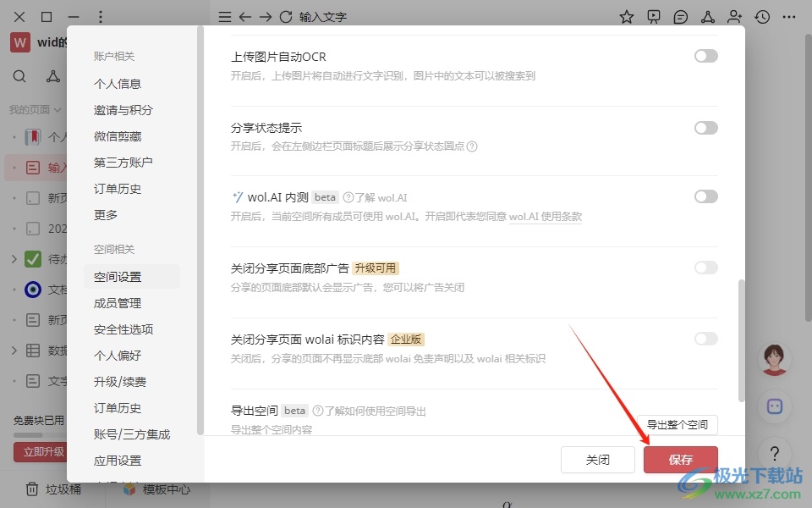
Task: Click the invite member icon
Action: [x=734, y=17]
